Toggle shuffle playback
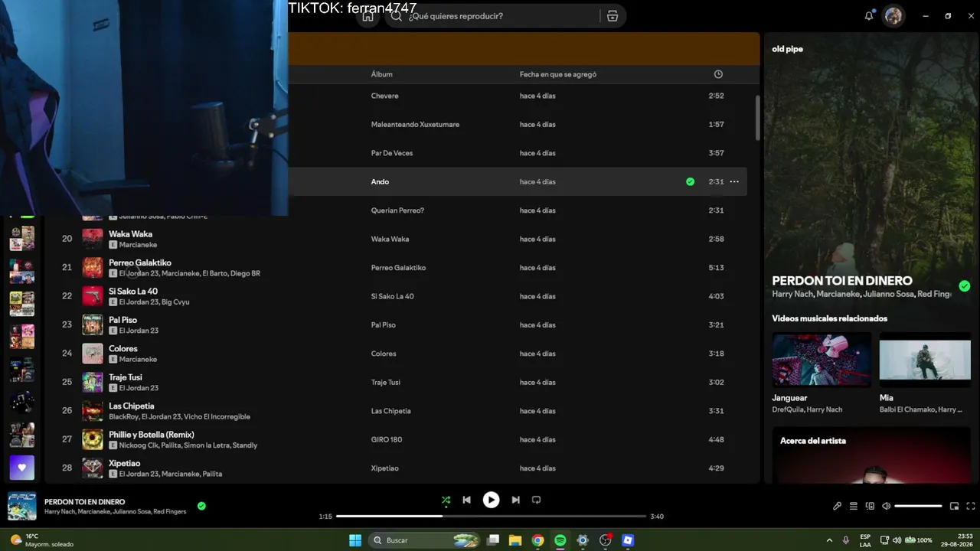This screenshot has height=551, width=980. [x=446, y=500]
